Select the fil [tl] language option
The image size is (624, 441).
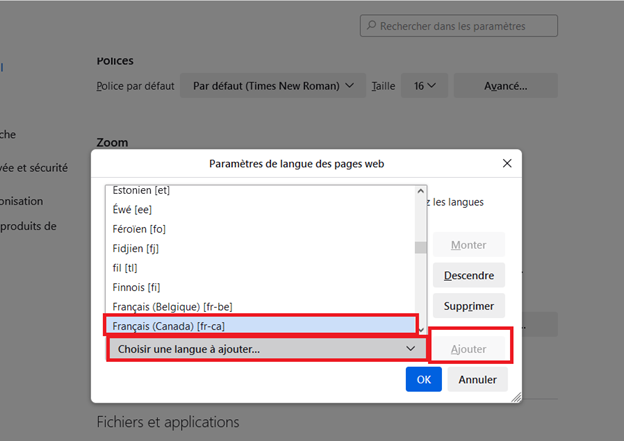(x=126, y=268)
